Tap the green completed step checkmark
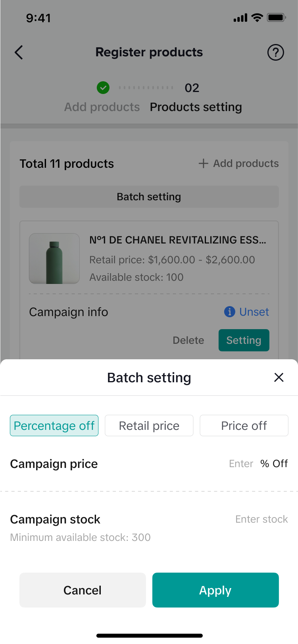298x644 pixels. (x=103, y=88)
